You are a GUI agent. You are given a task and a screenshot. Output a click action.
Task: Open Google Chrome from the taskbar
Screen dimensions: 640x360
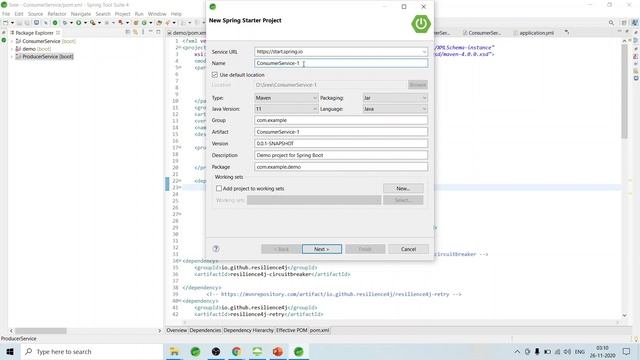click(236, 351)
